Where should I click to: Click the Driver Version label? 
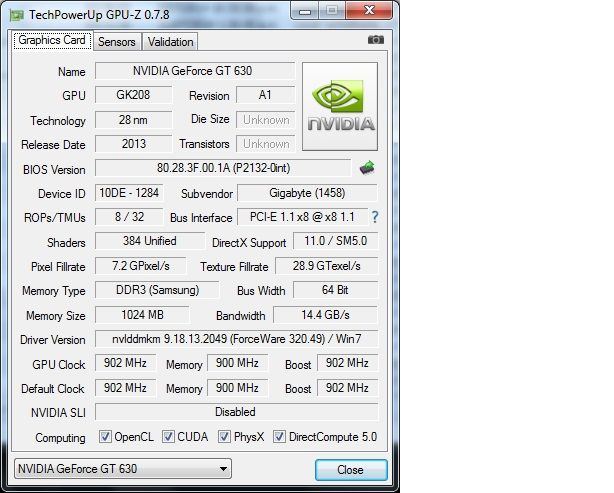52,340
